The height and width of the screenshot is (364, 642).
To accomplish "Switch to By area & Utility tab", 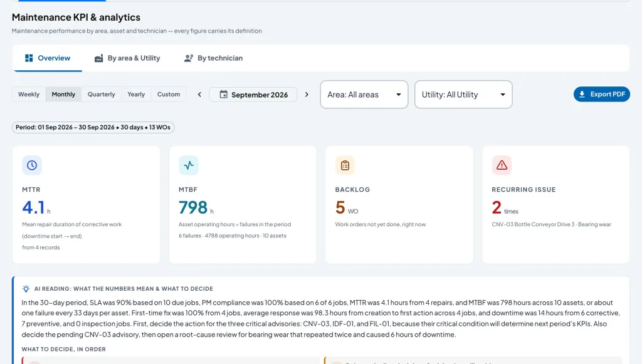I will tap(127, 58).
